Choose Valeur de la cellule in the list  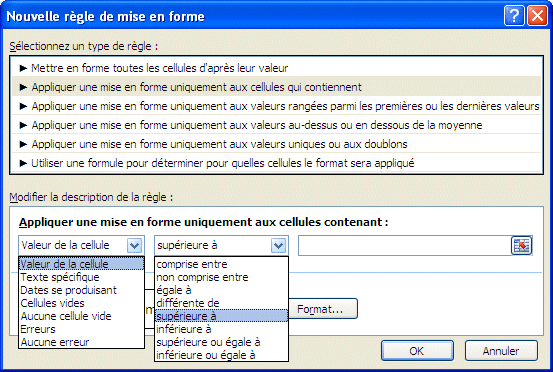[81, 264]
